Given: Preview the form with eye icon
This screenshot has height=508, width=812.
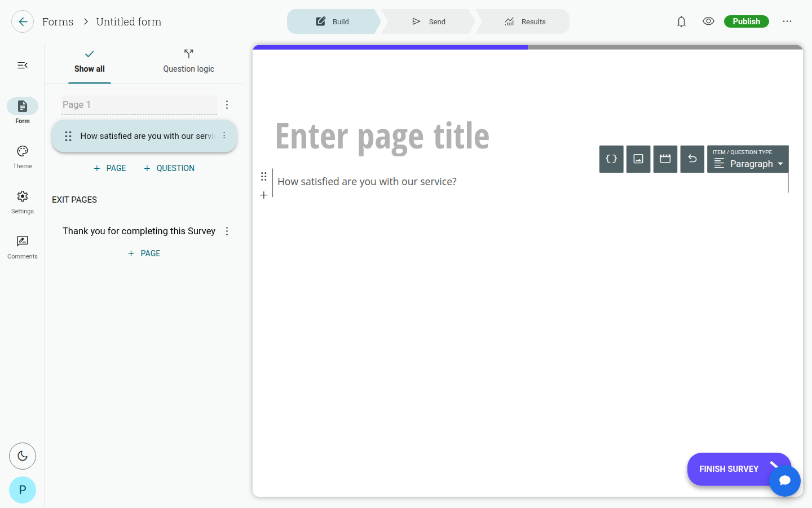Looking at the screenshot, I should 708,21.
